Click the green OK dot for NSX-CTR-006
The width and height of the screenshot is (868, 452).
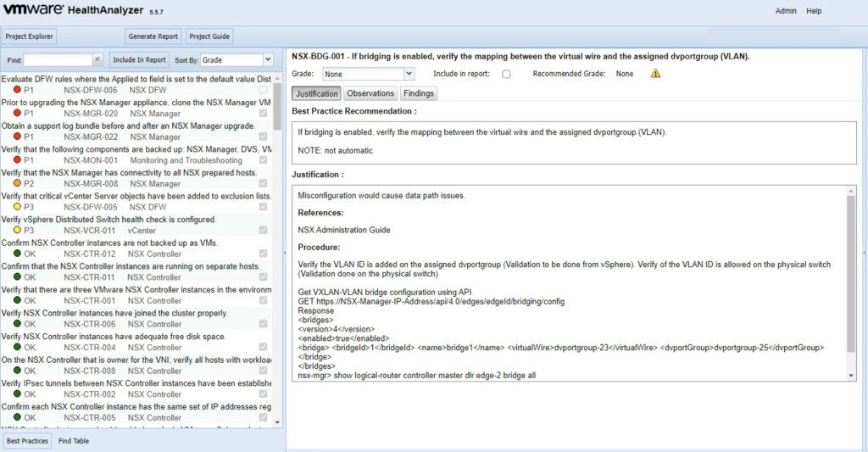pyautogui.click(x=17, y=323)
